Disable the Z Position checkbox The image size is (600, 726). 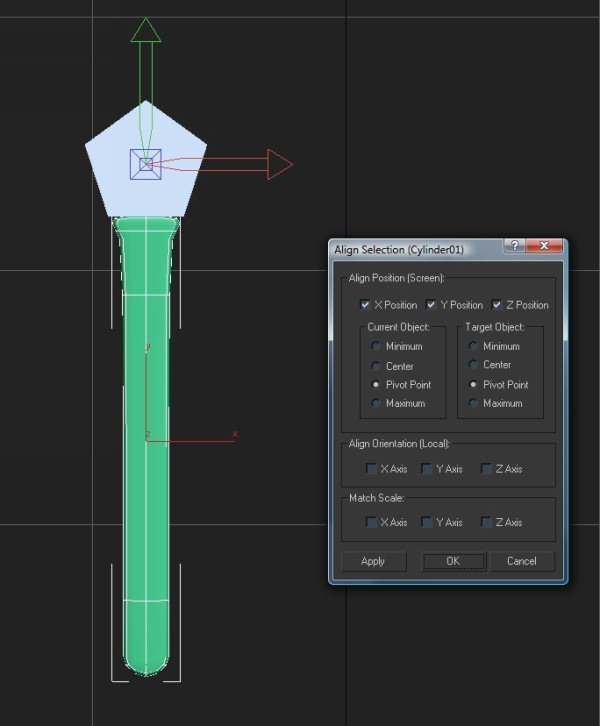(497, 305)
